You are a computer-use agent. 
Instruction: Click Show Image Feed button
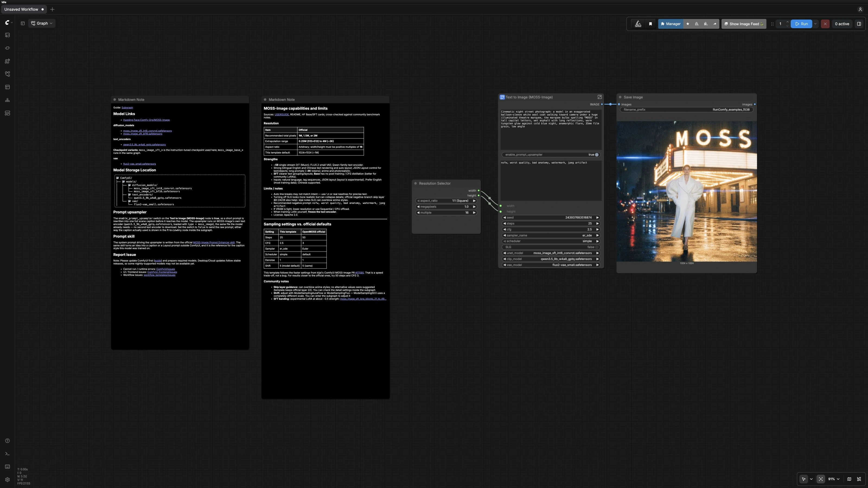click(744, 24)
